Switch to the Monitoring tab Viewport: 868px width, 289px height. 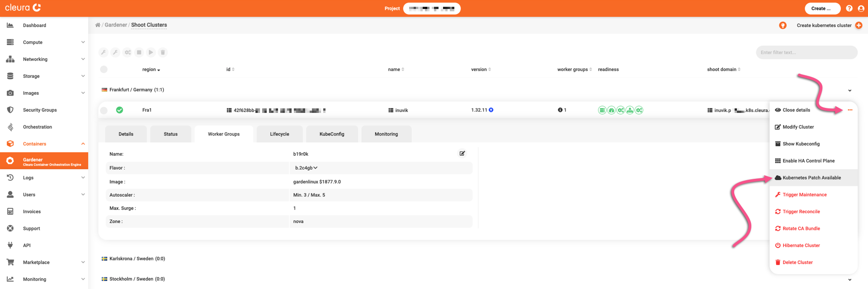point(386,134)
